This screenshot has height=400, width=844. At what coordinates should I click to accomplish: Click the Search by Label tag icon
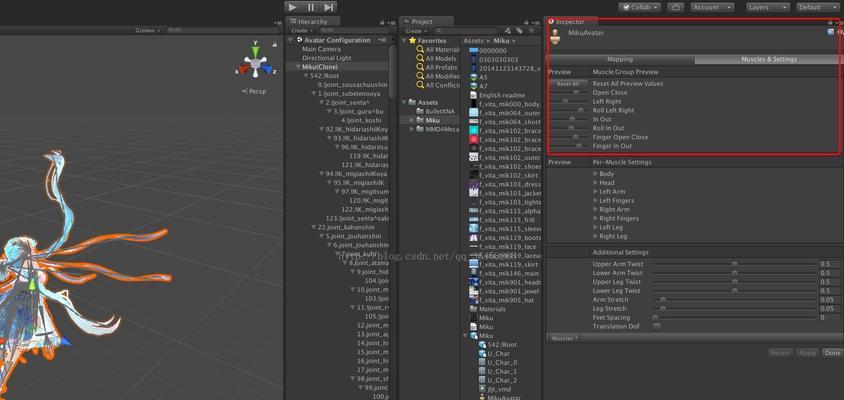519,31
